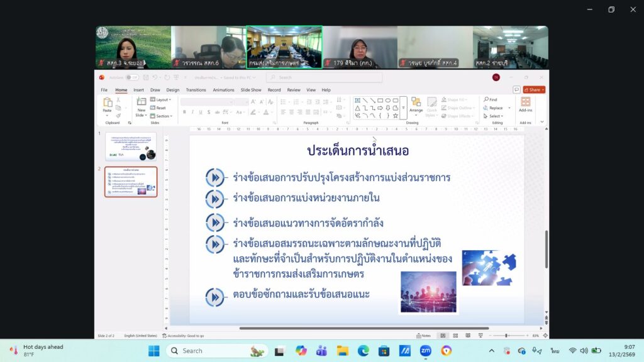644x362 pixels.
Task: Open Zoom app from taskbar
Action: point(425,351)
